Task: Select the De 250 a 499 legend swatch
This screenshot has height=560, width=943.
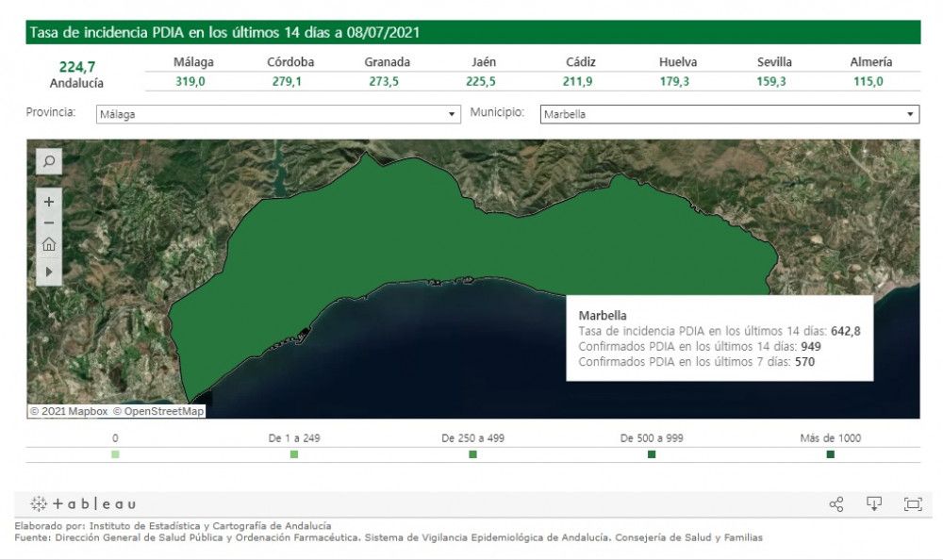Action: (x=472, y=454)
